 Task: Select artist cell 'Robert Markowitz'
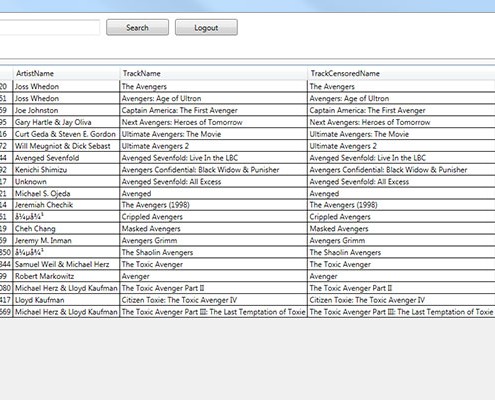tap(66, 276)
